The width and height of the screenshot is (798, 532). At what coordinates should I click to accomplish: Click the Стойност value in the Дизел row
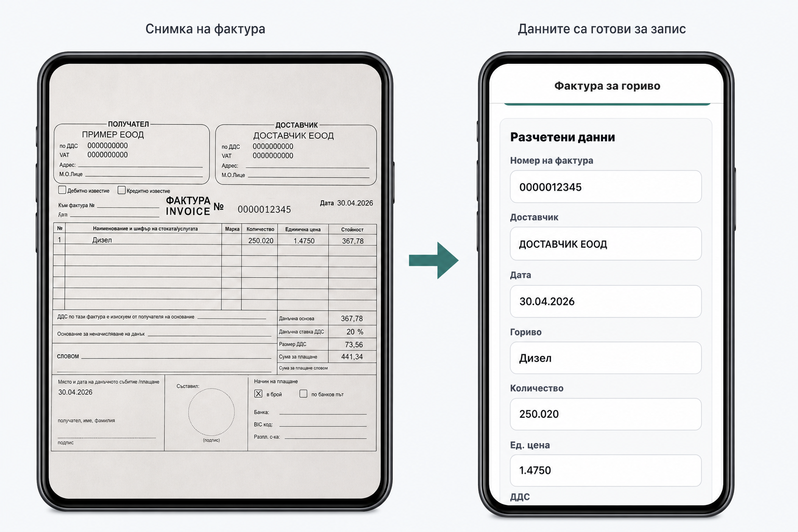click(353, 241)
